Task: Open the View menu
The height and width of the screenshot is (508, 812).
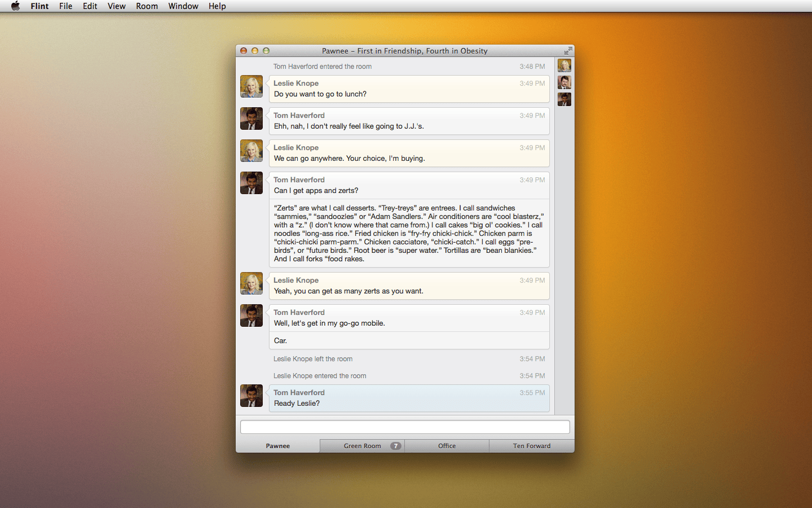Action: (116, 6)
